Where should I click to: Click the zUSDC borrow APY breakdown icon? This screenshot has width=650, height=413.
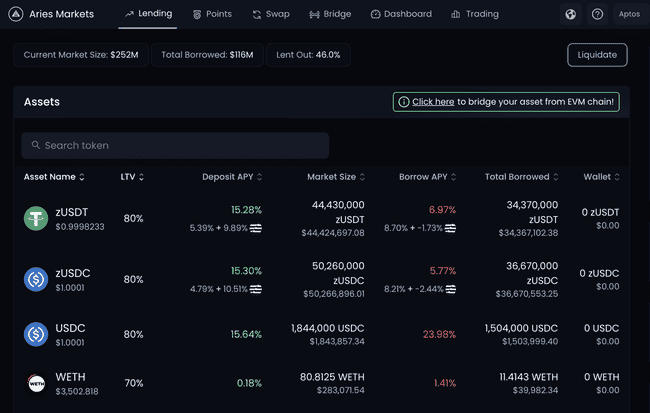451,289
